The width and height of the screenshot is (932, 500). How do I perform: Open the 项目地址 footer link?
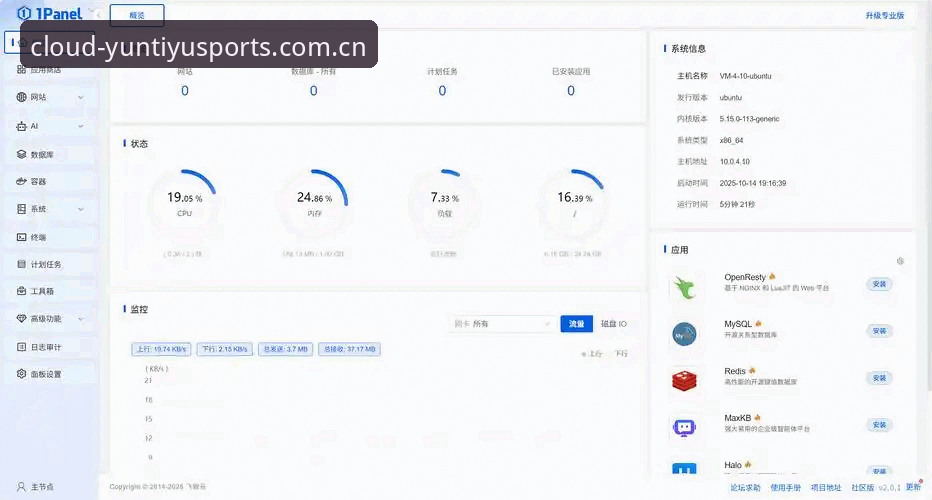pos(826,488)
